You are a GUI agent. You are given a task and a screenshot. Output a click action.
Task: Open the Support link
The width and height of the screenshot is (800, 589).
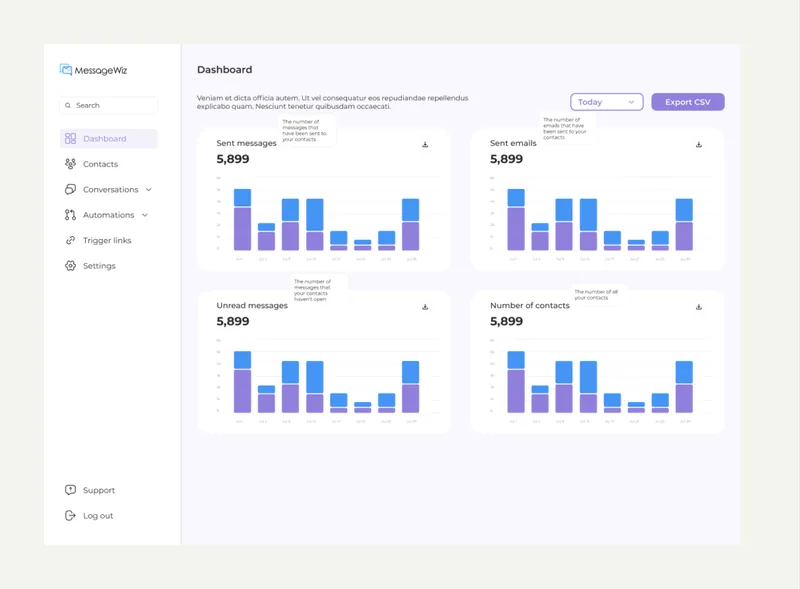pos(99,490)
